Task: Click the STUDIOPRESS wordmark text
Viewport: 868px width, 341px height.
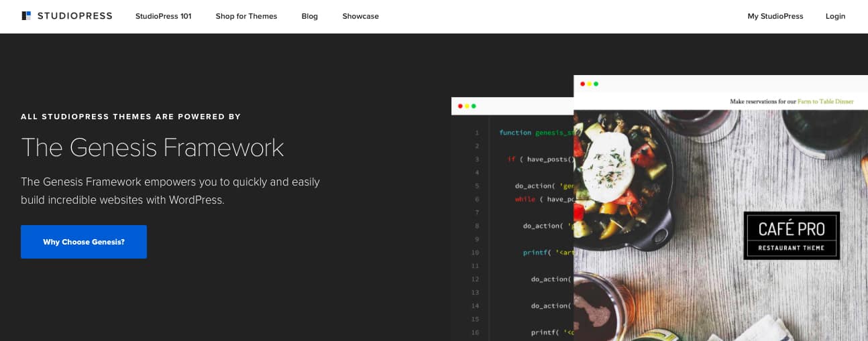Action: (74, 16)
